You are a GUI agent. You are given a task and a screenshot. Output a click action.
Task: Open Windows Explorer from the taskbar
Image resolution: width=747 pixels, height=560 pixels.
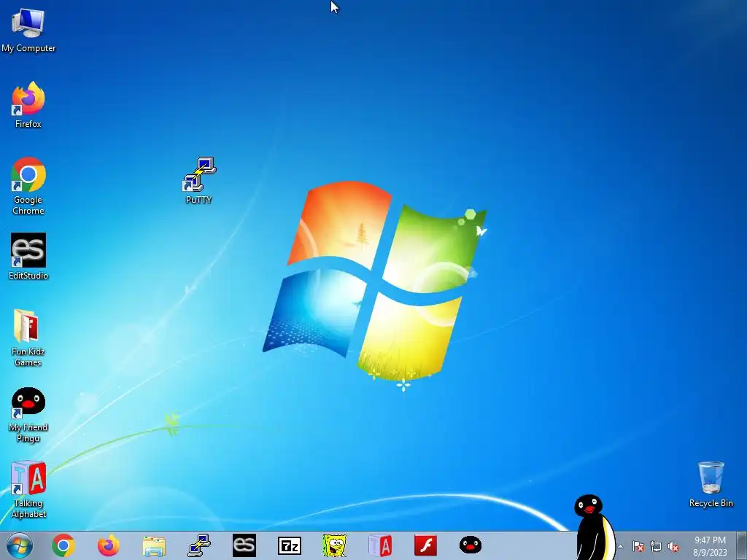coord(154,546)
